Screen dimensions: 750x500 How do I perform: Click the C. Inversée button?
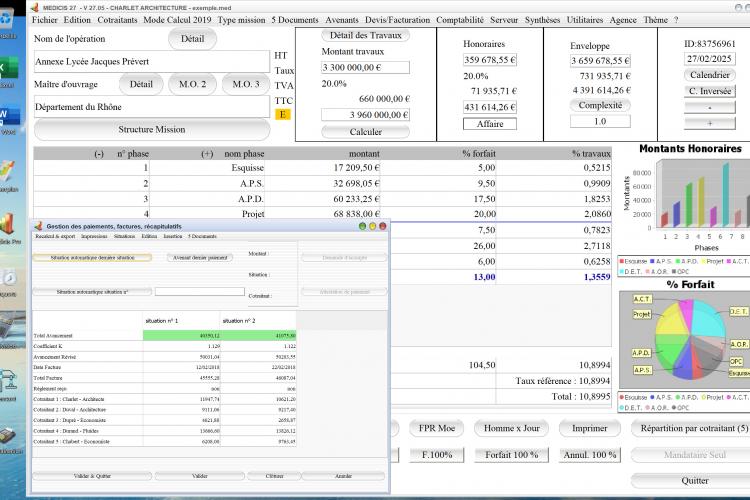709,91
